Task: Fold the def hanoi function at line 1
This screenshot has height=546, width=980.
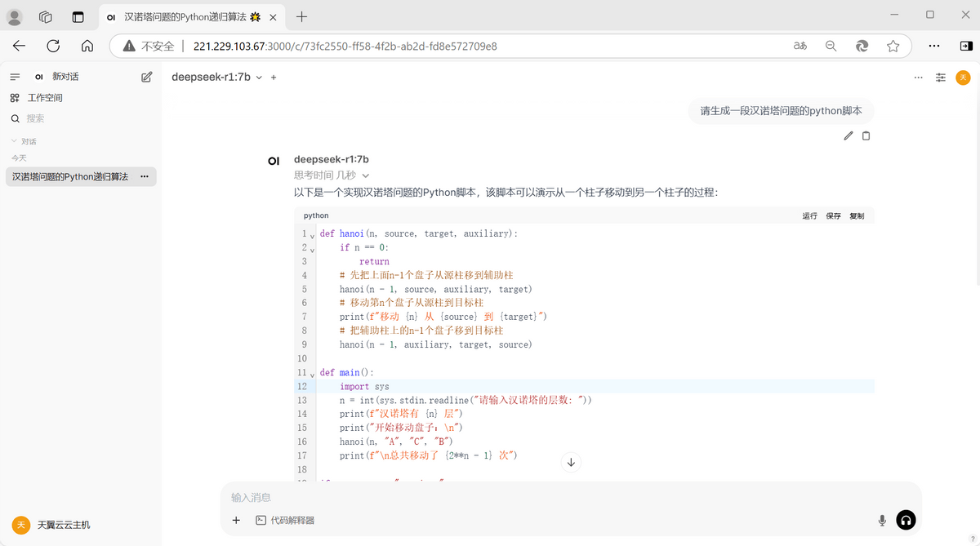Action: point(313,236)
